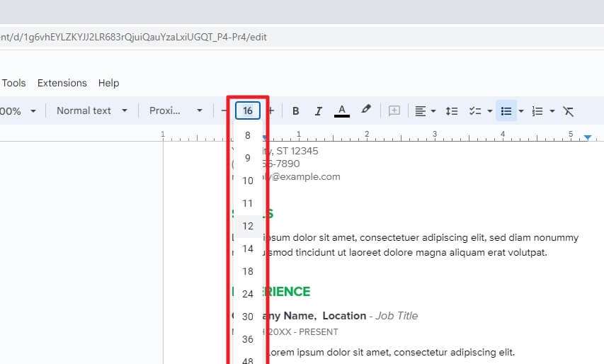
Task: Open the text alignment options
Action: pos(421,111)
